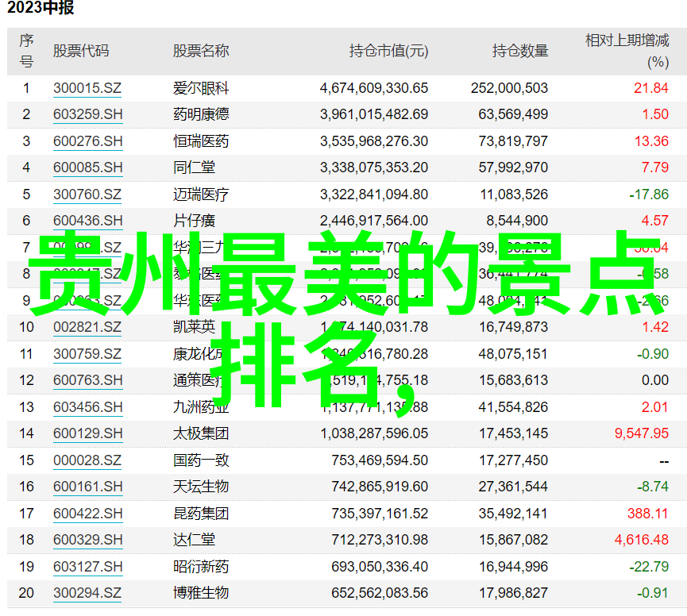Click holding quantity 11,083,526

(x=514, y=194)
